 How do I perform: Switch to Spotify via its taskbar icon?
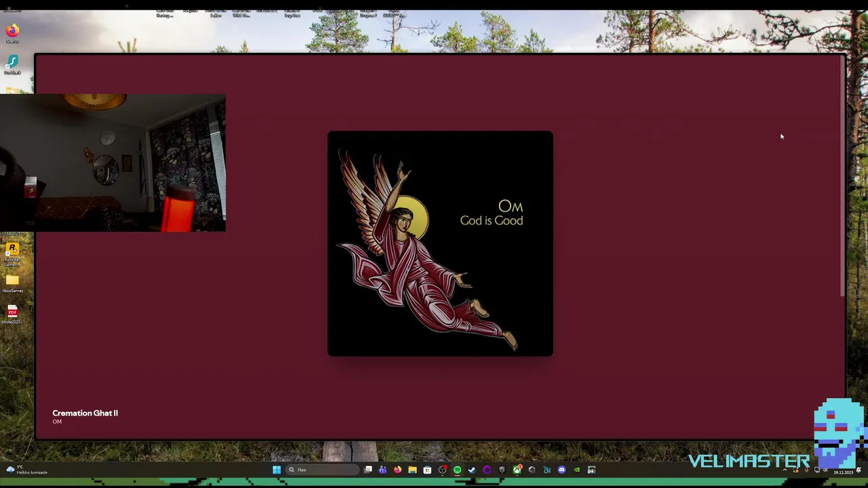457,470
